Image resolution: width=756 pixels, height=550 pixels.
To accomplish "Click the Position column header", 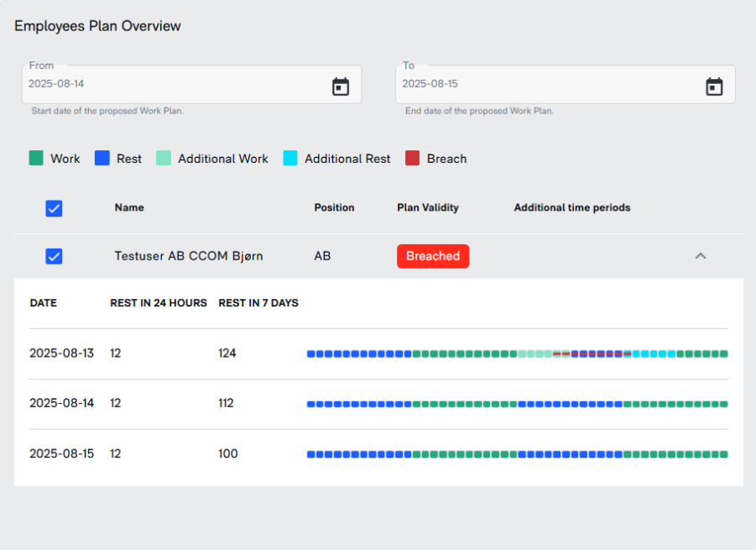I will tap(334, 207).
